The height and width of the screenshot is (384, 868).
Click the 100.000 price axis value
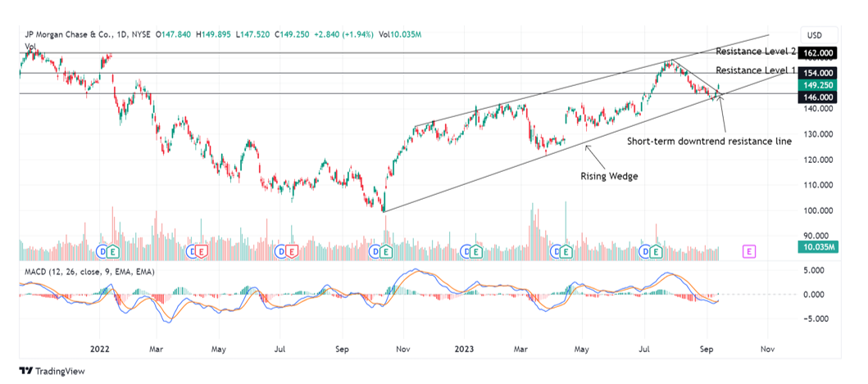pos(818,210)
